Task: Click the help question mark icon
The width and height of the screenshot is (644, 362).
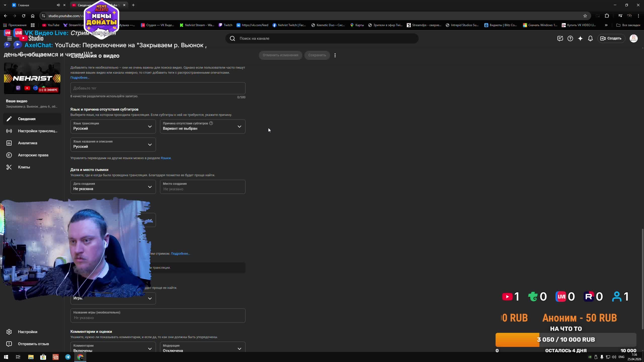Action: 570,38
